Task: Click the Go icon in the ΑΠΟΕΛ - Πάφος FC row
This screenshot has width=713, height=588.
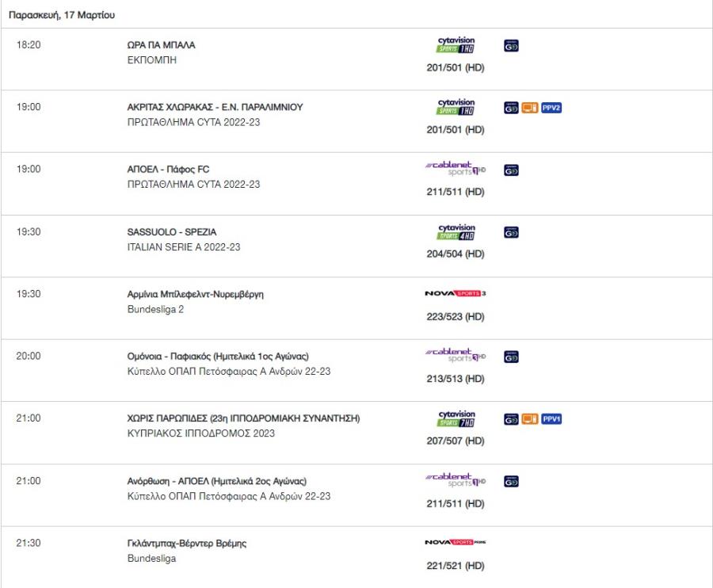Action: pos(511,170)
